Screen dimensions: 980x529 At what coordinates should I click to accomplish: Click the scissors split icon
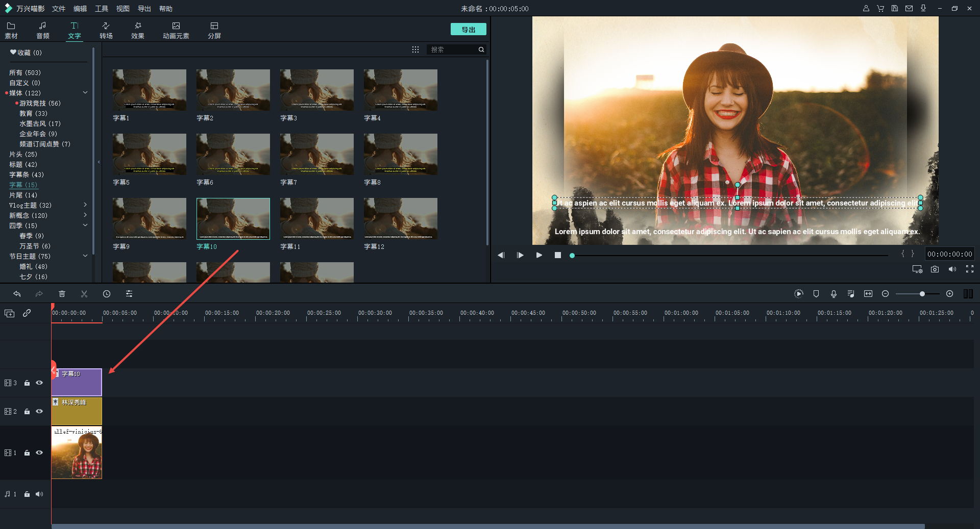click(x=84, y=294)
